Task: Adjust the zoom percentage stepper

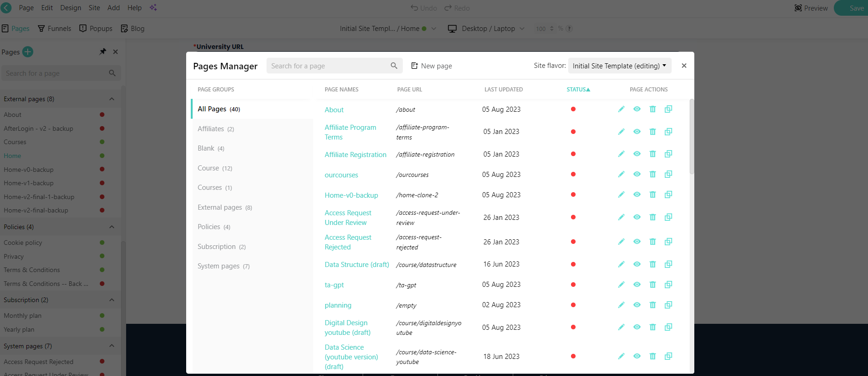Action: coord(552,29)
